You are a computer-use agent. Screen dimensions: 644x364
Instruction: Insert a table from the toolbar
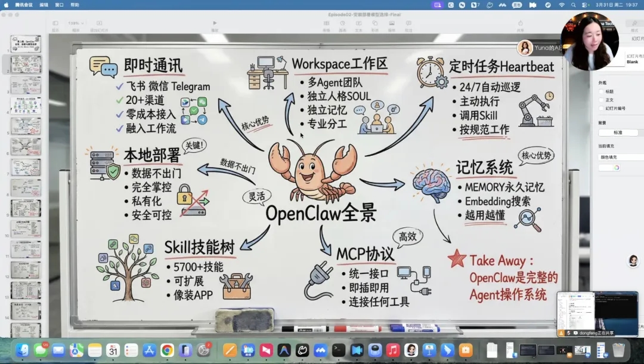coord(326,24)
